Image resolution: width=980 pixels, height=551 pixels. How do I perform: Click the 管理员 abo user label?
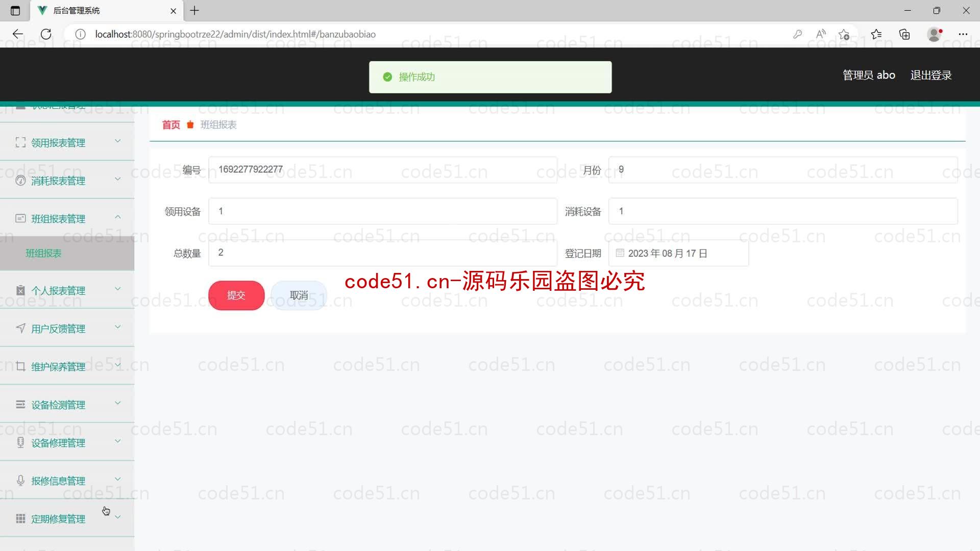[x=869, y=75]
